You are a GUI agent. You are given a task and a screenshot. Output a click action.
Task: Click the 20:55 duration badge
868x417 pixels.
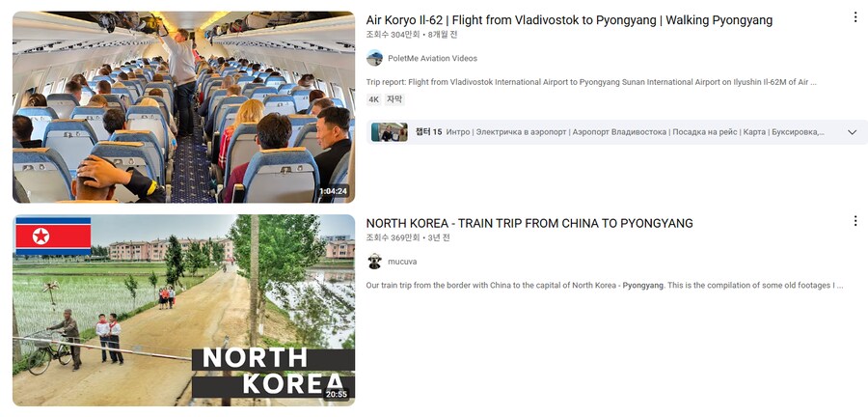(337, 394)
